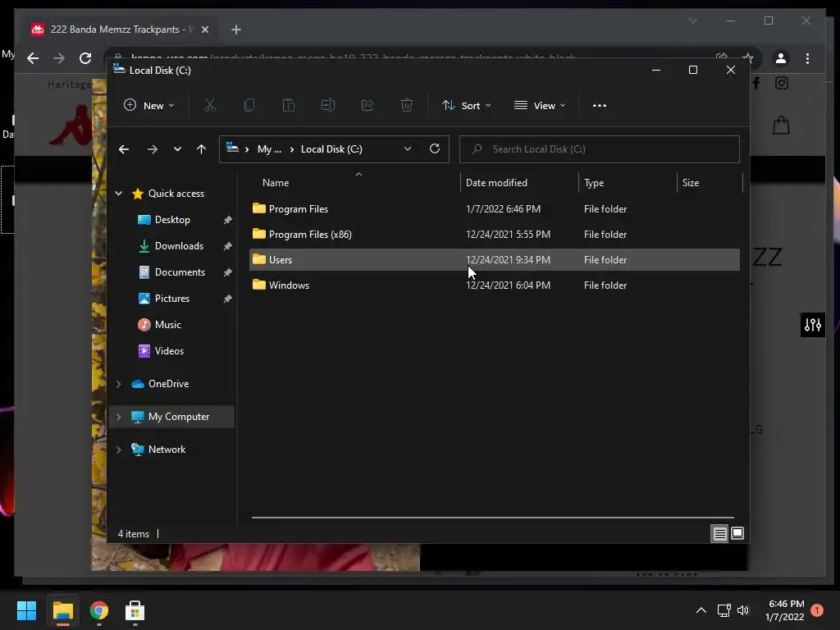Reload the page in Chrome
This screenshot has width=840, height=630.
(x=85, y=58)
